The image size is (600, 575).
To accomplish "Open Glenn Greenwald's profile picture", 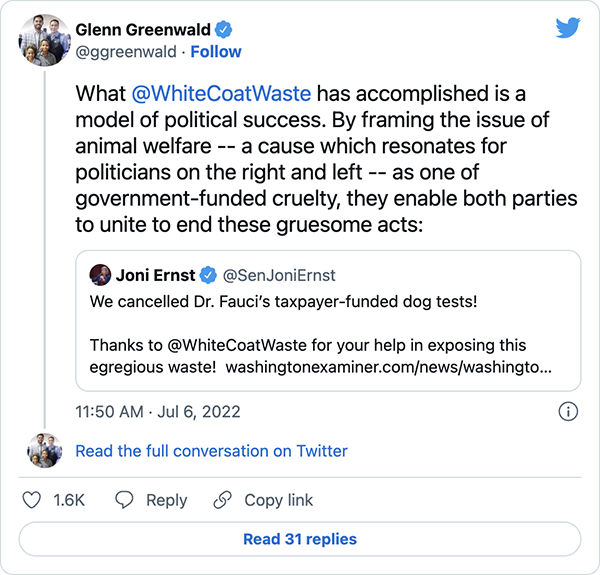I will (43, 41).
